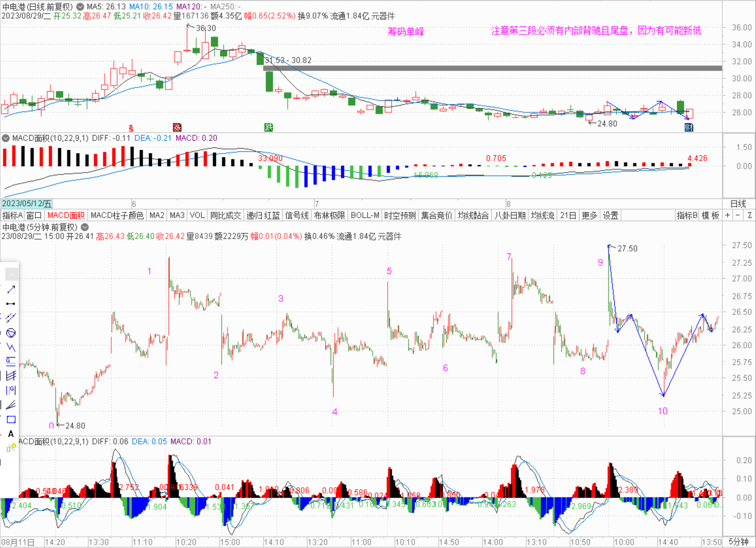Click the 31.53 - 30.82 gap label
Image resolution: width=756 pixels, height=548 pixels.
(x=288, y=60)
